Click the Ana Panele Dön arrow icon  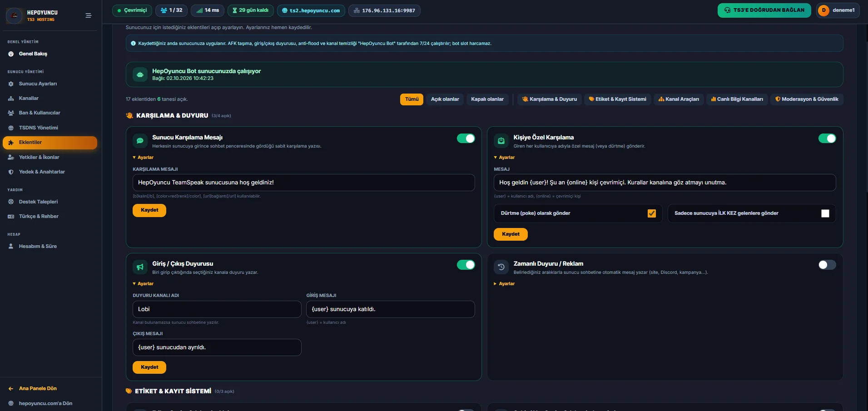[x=11, y=389]
